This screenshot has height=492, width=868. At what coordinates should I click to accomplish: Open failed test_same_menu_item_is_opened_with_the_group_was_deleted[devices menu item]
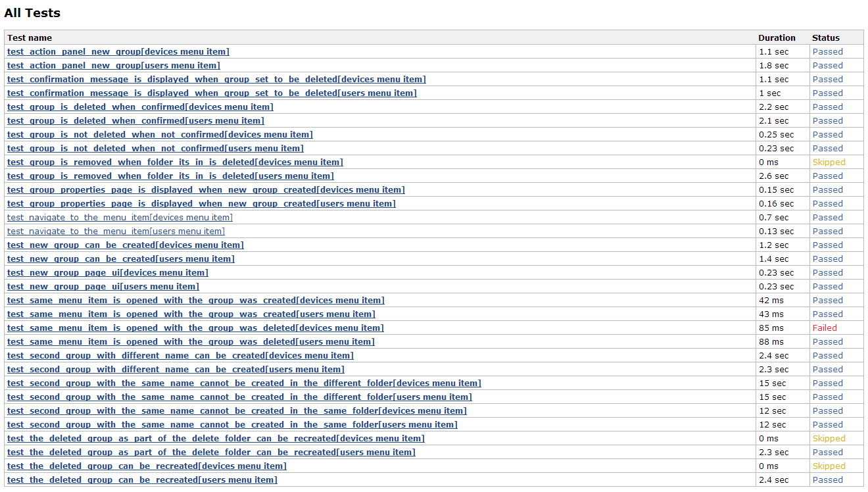click(x=195, y=328)
